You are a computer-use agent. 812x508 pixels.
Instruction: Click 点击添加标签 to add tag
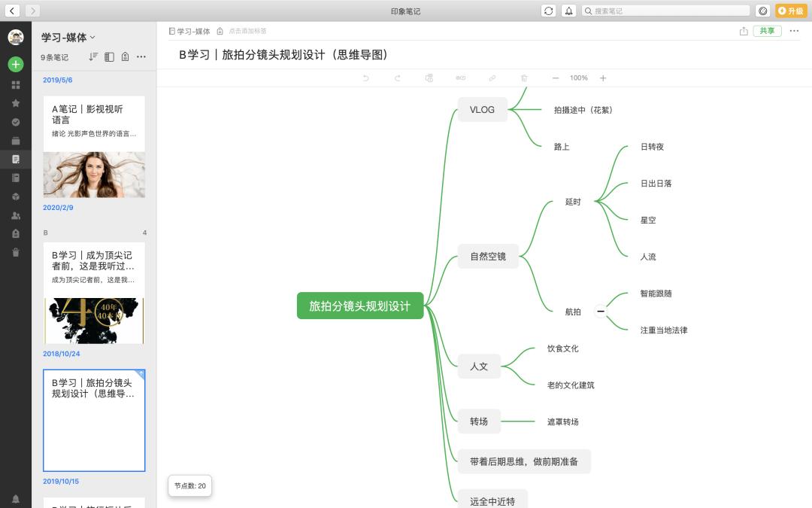tap(247, 31)
